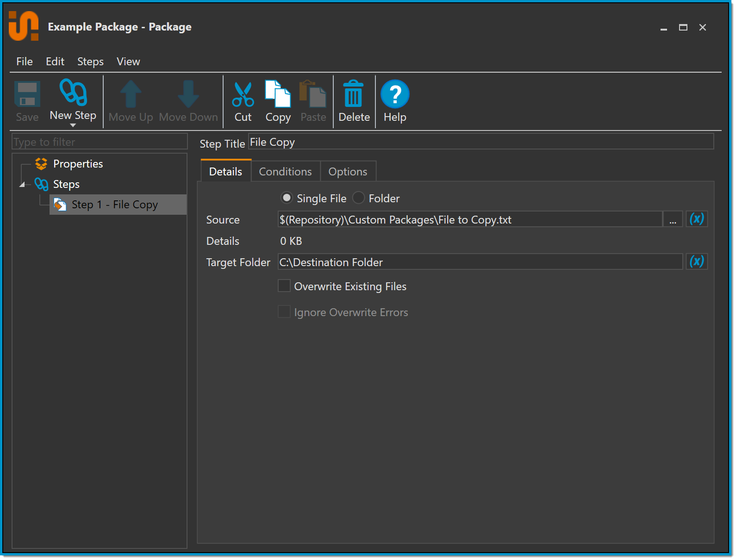Switch to the Options tab

pyautogui.click(x=348, y=172)
